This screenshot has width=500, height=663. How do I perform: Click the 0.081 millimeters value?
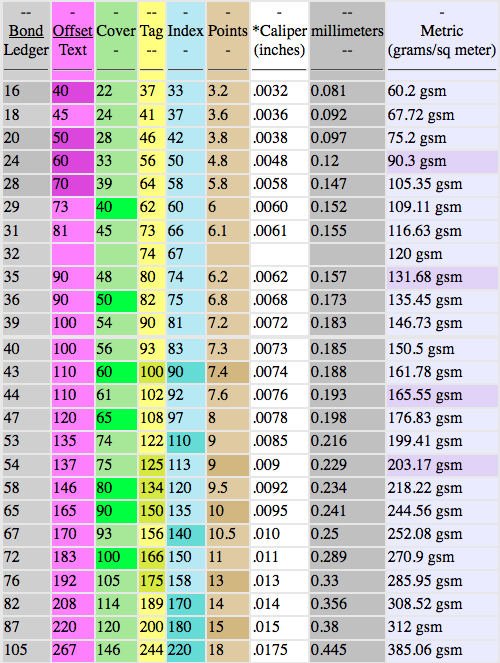(x=328, y=91)
